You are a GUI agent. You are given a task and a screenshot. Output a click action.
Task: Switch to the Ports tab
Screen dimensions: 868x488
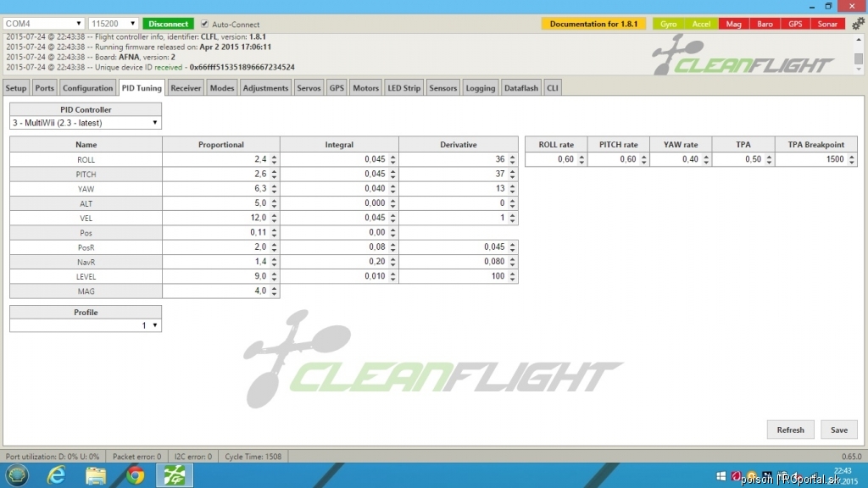pyautogui.click(x=44, y=88)
